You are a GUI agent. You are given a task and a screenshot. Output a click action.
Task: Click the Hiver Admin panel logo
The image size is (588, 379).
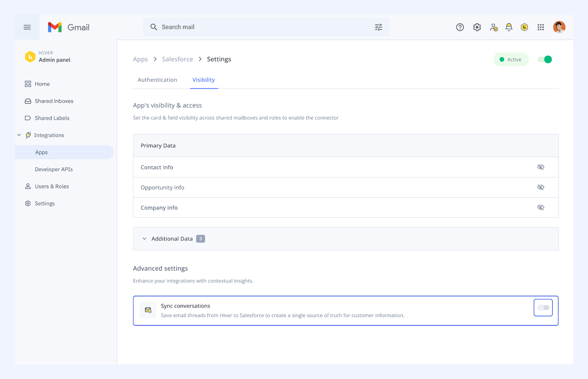point(30,57)
